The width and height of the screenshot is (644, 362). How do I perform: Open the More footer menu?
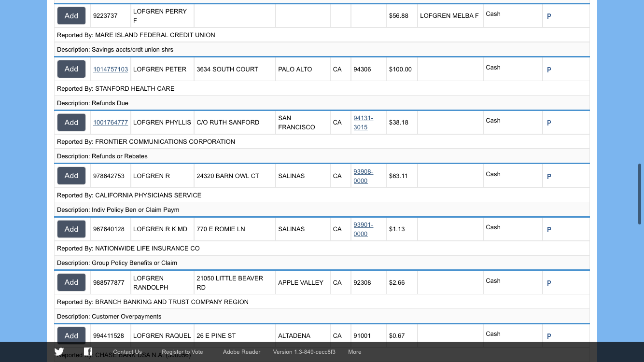(355, 352)
